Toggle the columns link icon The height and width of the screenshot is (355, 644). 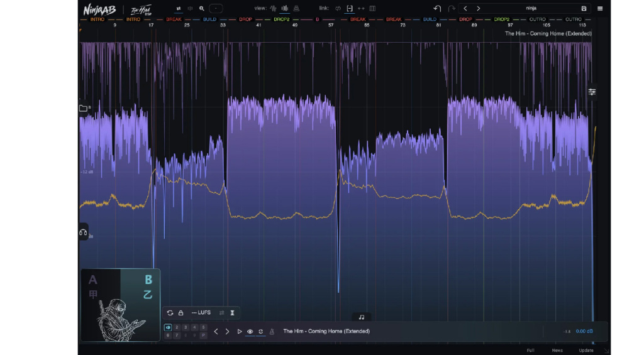(372, 8)
